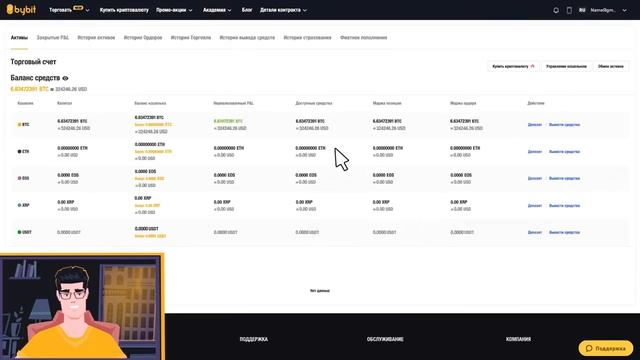
Task: Switch to История Ордеров tab
Action: pyautogui.click(x=143, y=38)
